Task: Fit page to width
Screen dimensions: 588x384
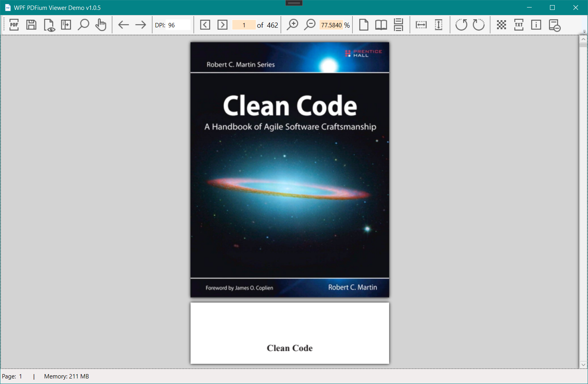Action: coord(421,25)
